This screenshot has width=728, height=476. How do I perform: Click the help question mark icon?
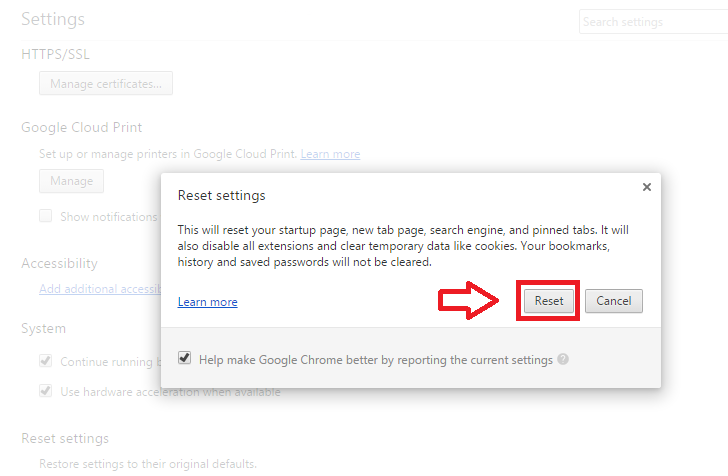click(564, 359)
